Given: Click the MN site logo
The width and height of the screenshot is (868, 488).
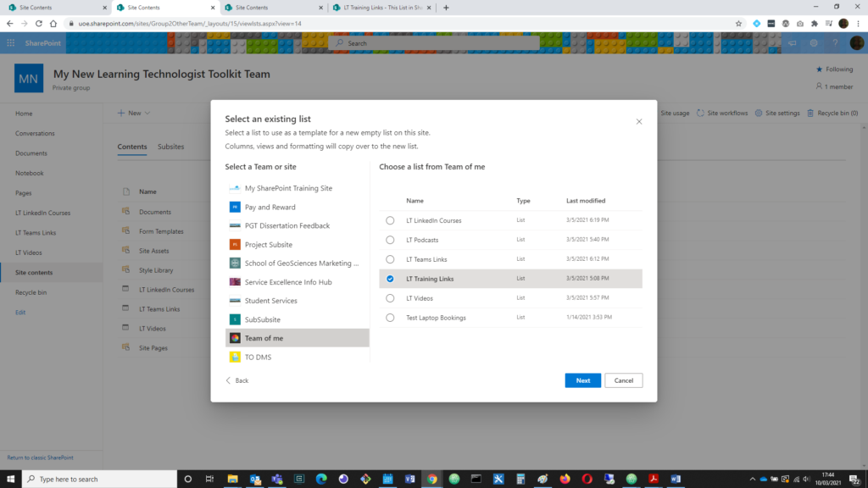Looking at the screenshot, I should pos(29,78).
